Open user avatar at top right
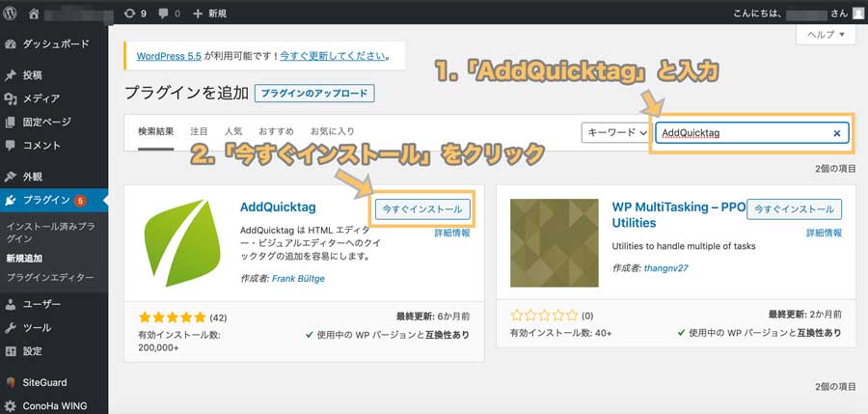 click(857, 14)
